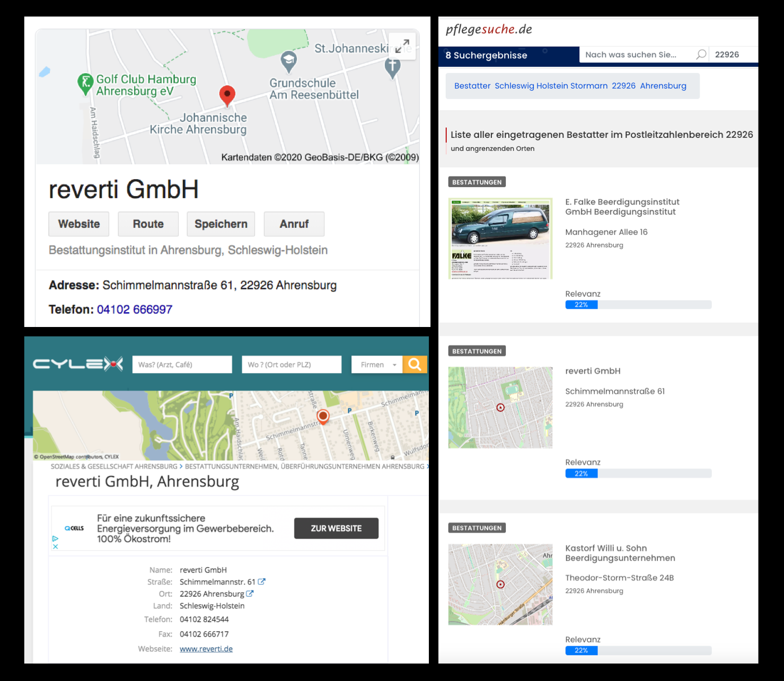
Task: Click the CYLEX logo
Action: (78, 364)
